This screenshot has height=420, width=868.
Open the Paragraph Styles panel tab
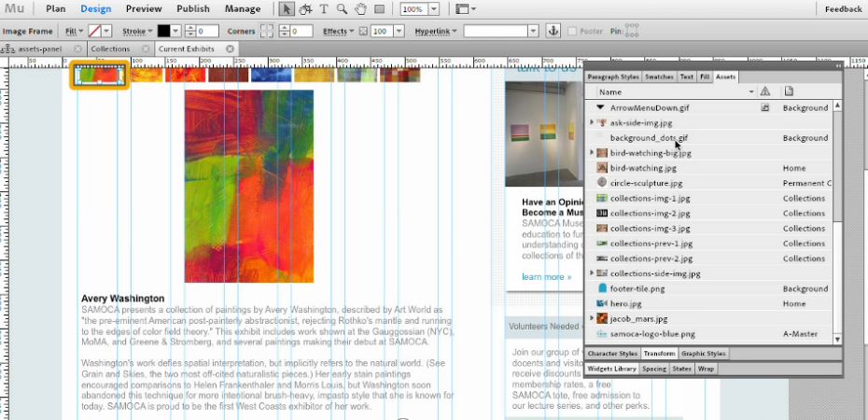[x=613, y=77]
